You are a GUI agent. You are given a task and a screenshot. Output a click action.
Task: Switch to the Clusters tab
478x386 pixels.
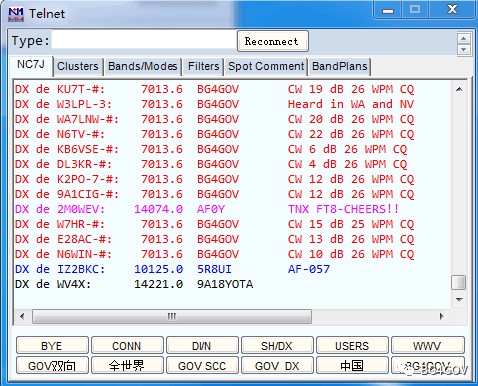coord(78,66)
